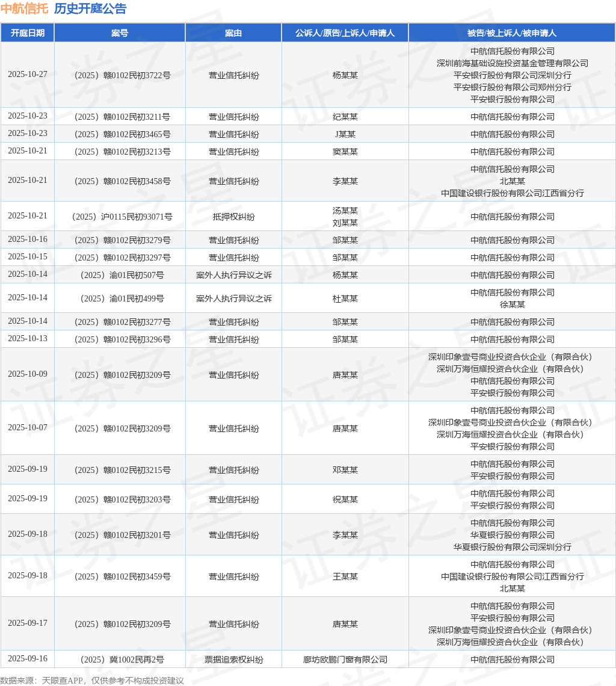Click 深圳前海基础设施投资基金管理有限公司
Image resolution: width=616 pixels, height=686 pixels.
click(x=513, y=63)
